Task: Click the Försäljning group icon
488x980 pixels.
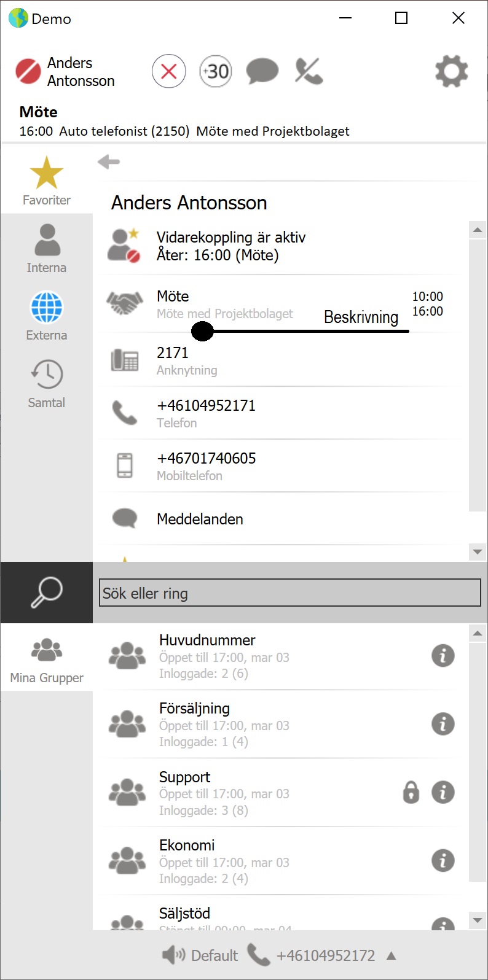Action: click(127, 724)
